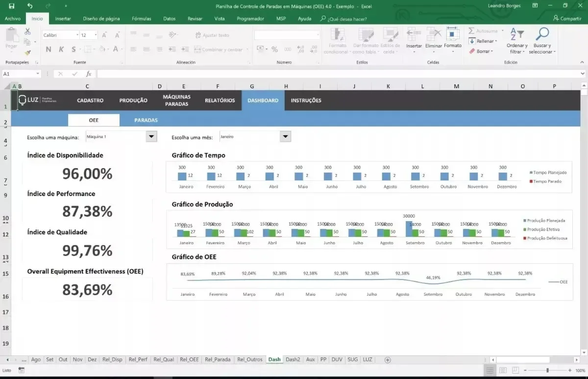588x379 pixels.
Task: Switch to the Fórmulas ribbon tab
Action: click(x=141, y=19)
